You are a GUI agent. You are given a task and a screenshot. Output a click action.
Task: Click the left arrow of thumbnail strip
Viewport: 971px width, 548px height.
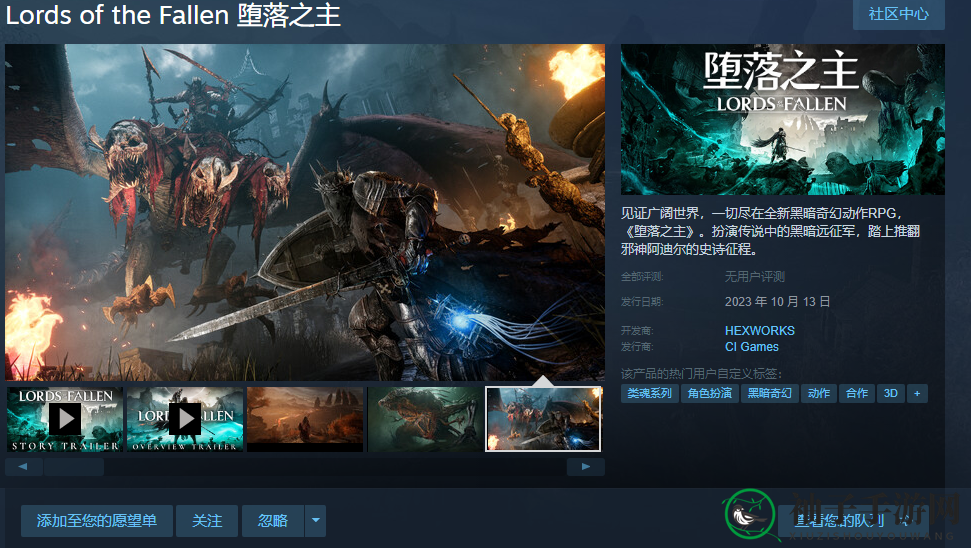24,467
